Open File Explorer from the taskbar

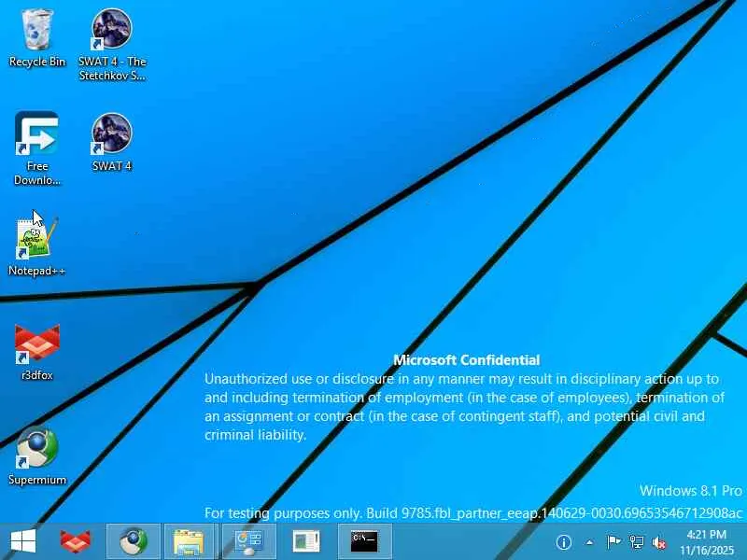190,541
